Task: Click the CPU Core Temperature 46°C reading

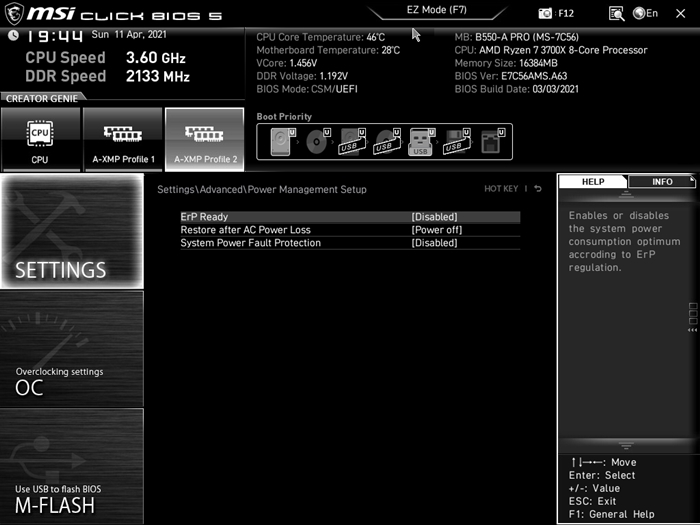Action: [x=321, y=37]
